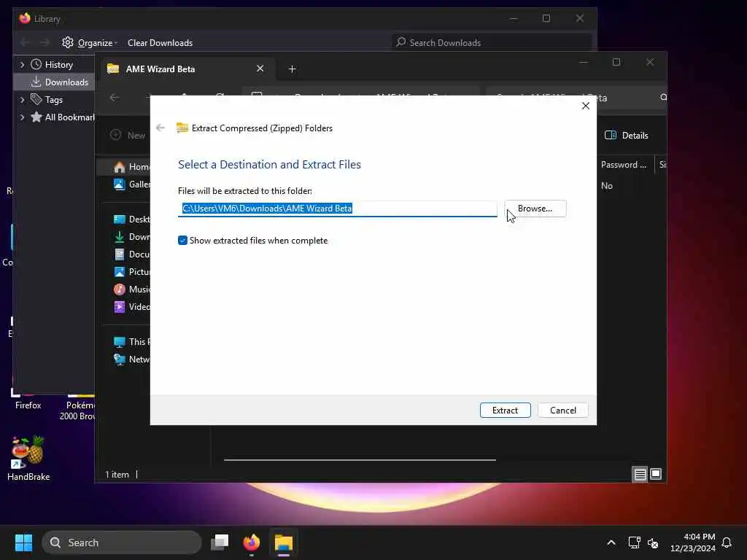This screenshot has width=747, height=560.
Task: Maximize the Firefox Library window
Action: coord(546,18)
